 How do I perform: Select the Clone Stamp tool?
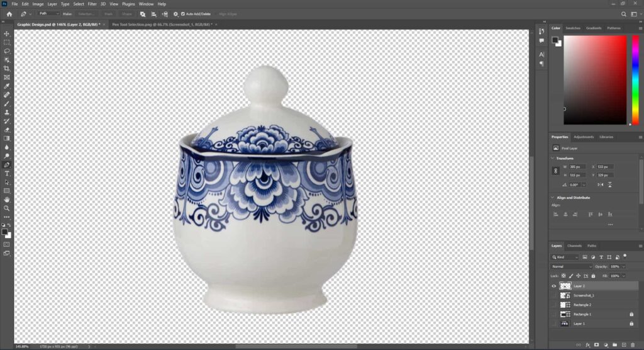click(x=6, y=112)
